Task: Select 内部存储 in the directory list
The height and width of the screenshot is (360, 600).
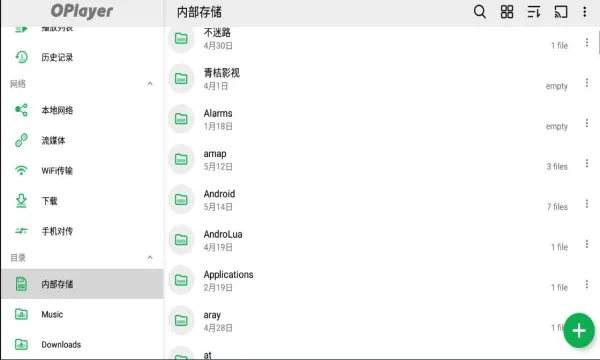Action: point(82,284)
